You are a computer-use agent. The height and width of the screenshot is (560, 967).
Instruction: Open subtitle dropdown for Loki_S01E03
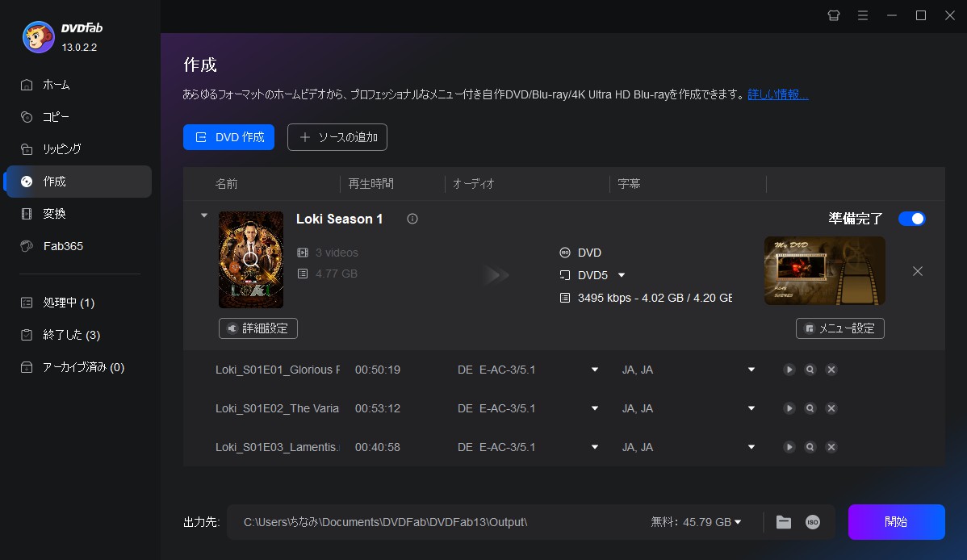(751, 447)
